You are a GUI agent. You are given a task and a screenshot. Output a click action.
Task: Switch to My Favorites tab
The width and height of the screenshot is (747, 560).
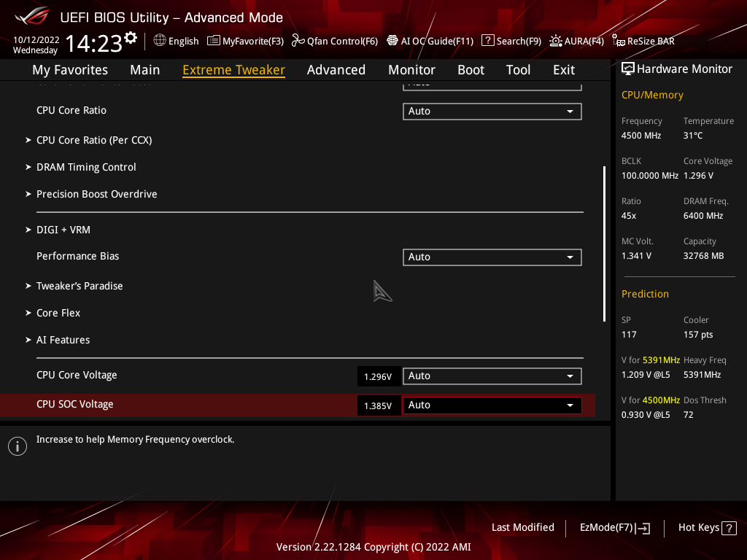70,70
